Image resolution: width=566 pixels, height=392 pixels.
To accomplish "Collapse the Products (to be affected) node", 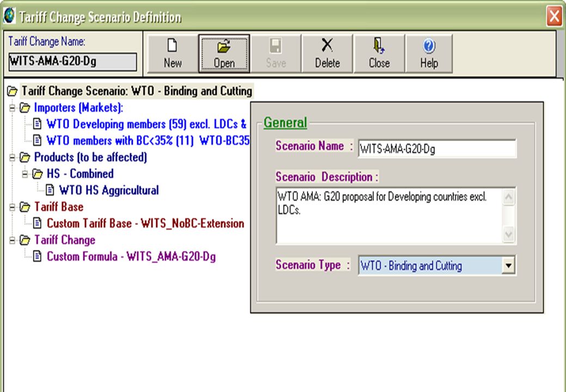I will click(x=13, y=157).
